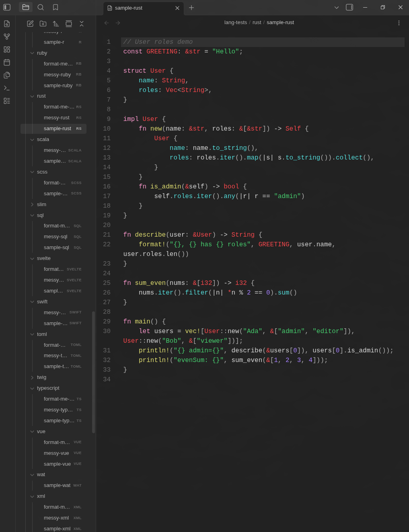Toggle the left sidebar
This screenshot has width=409, height=532.
tap(7, 7)
